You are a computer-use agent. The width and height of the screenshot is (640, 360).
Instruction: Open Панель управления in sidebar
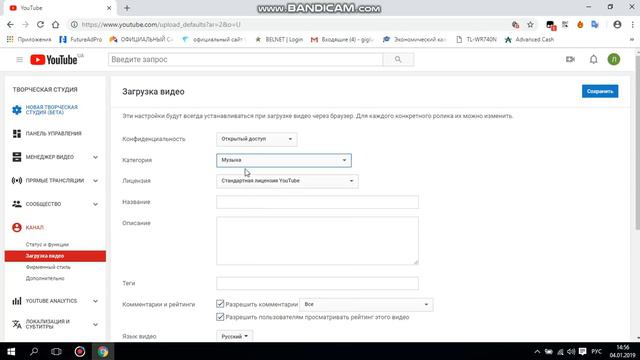click(x=53, y=133)
